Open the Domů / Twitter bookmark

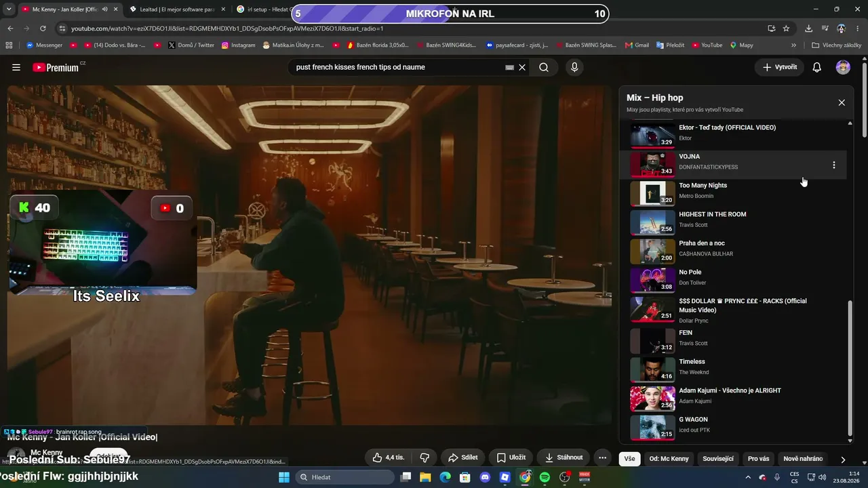coord(191,45)
